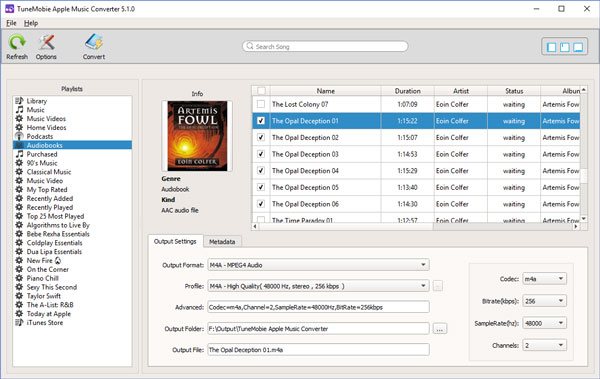Viewport: 600px width, 379px height.
Task: Switch to the first layout view icon
Action: click(551, 47)
